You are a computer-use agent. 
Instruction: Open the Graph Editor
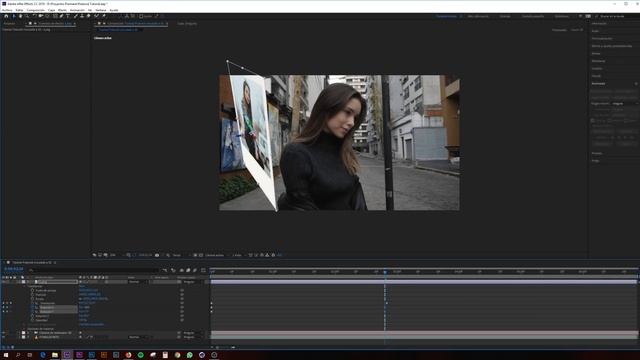click(203, 270)
